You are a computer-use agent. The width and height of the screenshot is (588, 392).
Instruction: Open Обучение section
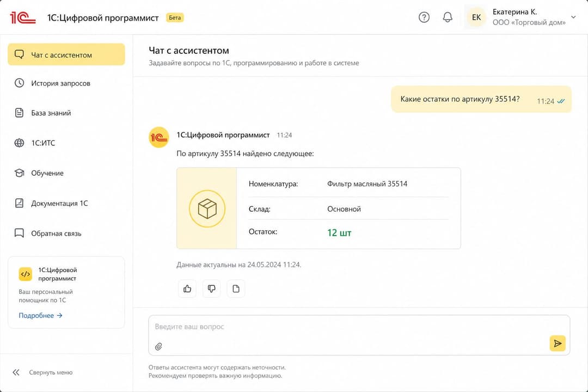66,173
